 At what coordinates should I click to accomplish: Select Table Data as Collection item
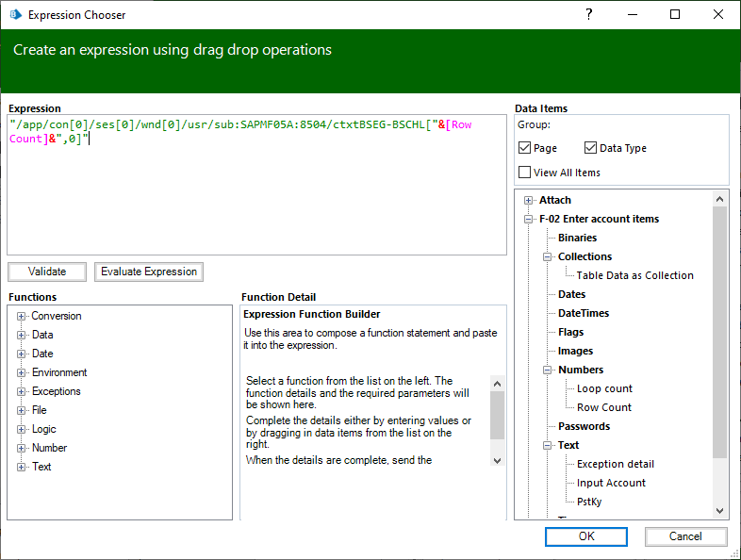(634, 275)
